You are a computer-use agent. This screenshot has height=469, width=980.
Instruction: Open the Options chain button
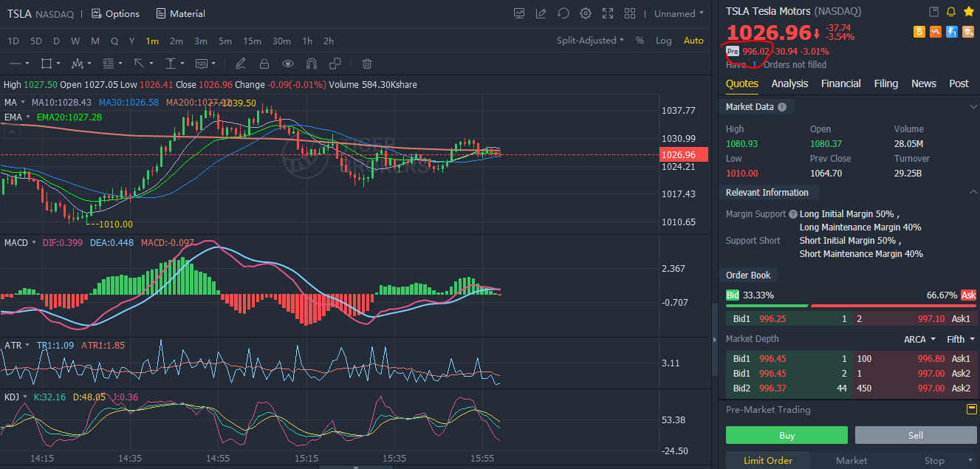tap(115, 13)
